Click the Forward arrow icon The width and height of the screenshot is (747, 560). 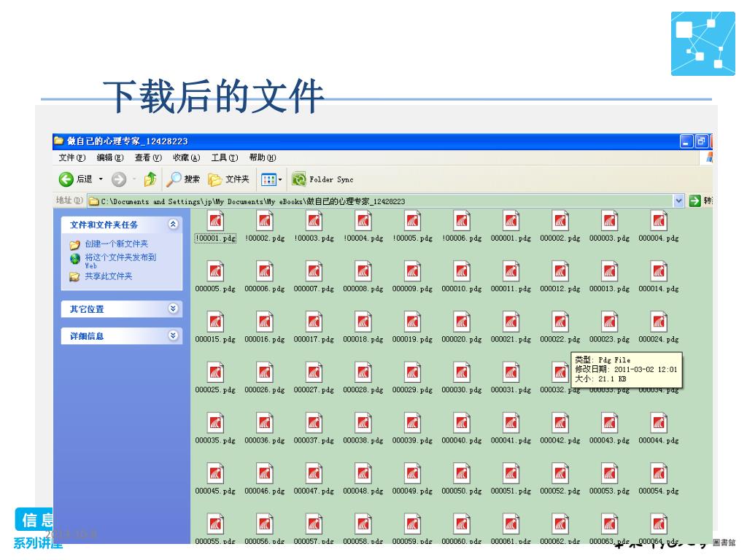pos(119,179)
